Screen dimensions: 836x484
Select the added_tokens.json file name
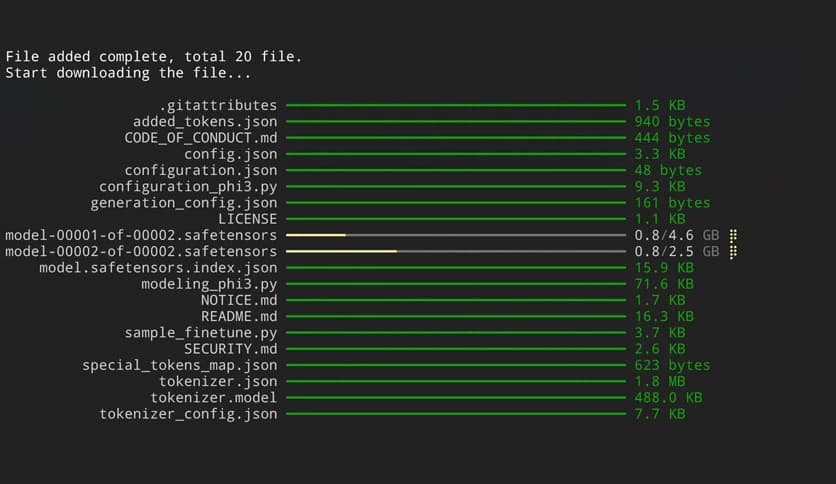tap(205, 121)
